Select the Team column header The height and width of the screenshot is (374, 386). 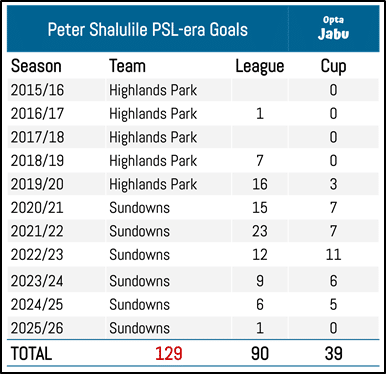click(128, 66)
